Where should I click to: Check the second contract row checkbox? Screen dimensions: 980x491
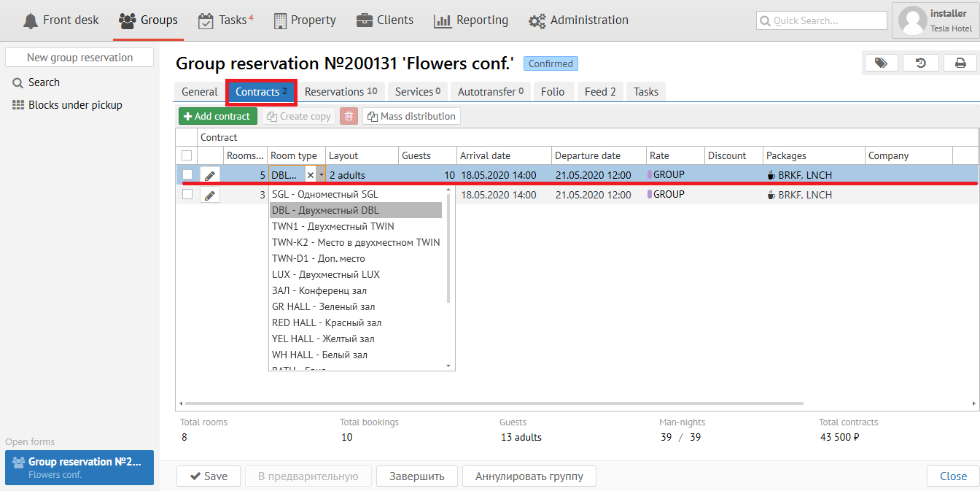coord(187,195)
